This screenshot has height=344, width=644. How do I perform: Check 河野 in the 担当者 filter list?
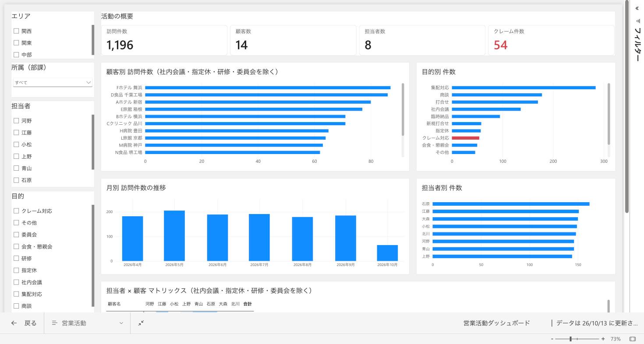point(16,121)
